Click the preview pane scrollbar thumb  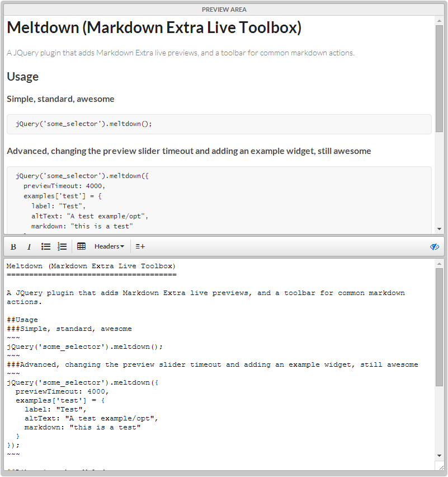(x=439, y=78)
